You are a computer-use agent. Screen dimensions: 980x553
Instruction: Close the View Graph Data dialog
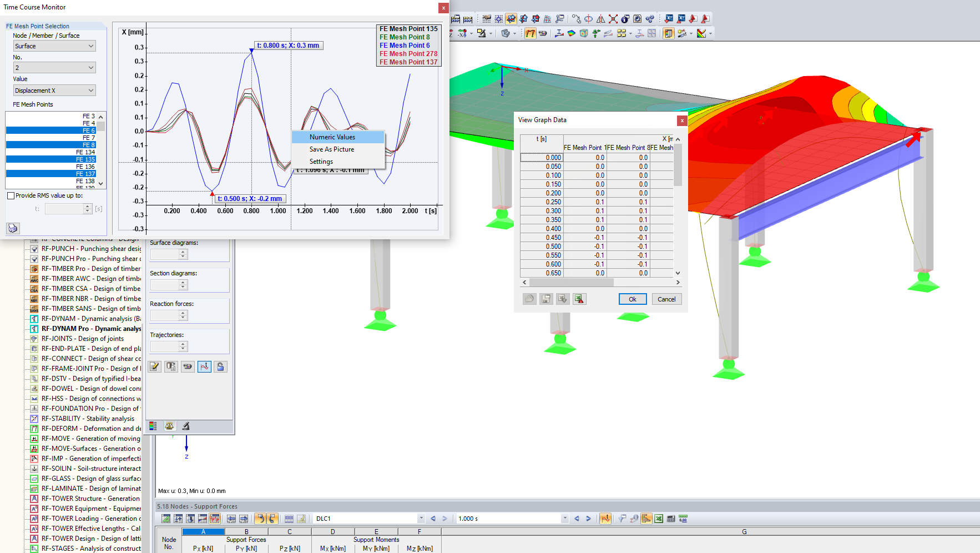pos(682,120)
